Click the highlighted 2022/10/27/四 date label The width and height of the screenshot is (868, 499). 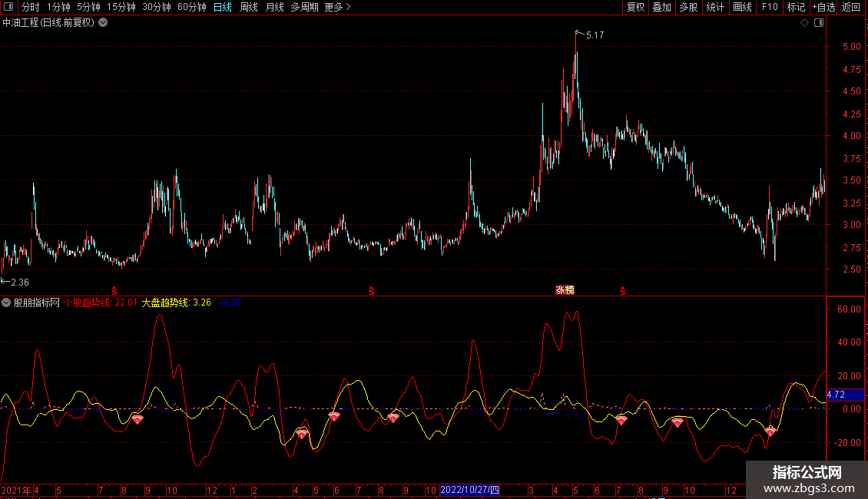(470, 490)
